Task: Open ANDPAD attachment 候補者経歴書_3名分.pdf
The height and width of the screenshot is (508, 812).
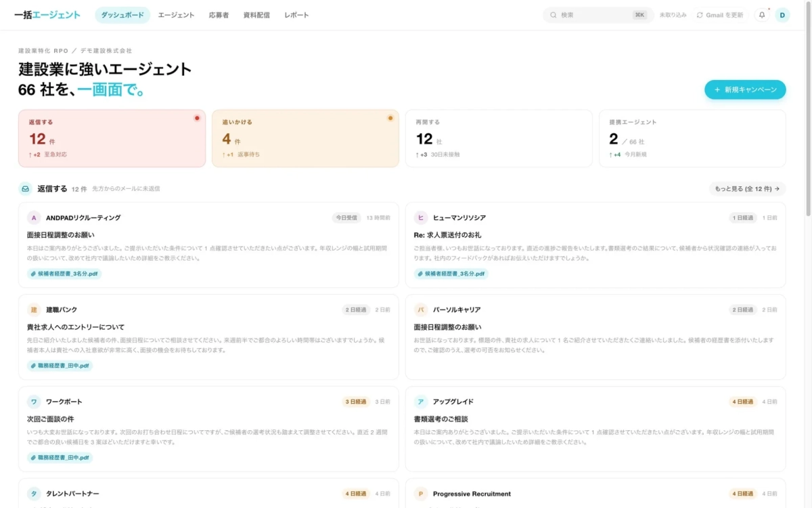Action: pyautogui.click(x=64, y=274)
